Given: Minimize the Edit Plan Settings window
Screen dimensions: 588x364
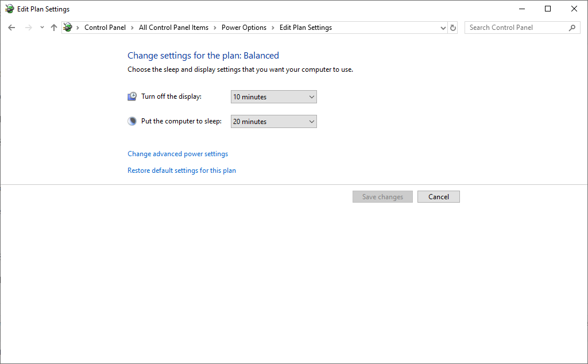Looking at the screenshot, I should point(521,9).
